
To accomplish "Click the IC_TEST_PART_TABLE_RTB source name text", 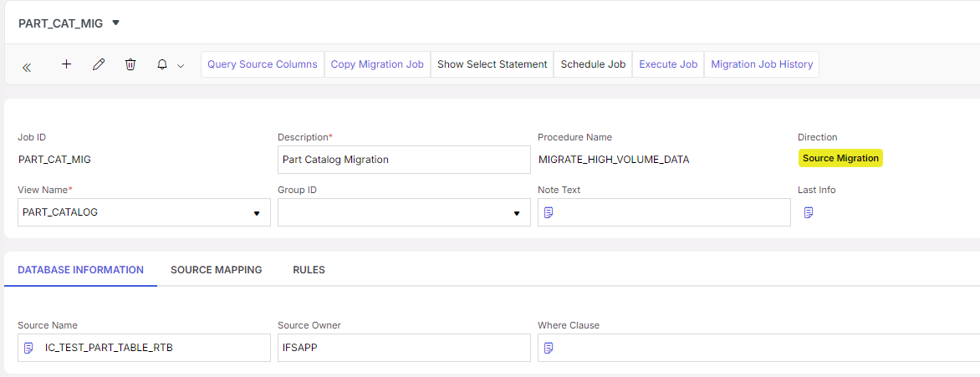I will coord(109,348).
